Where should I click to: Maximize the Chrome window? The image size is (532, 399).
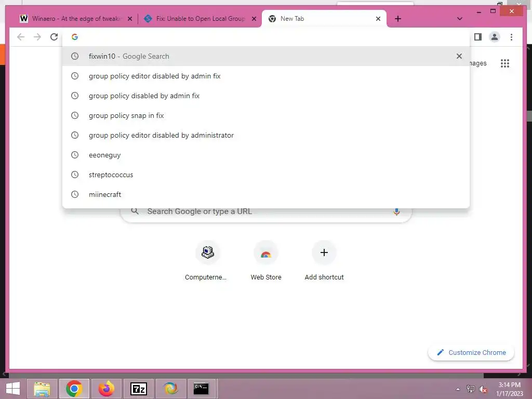(x=493, y=11)
